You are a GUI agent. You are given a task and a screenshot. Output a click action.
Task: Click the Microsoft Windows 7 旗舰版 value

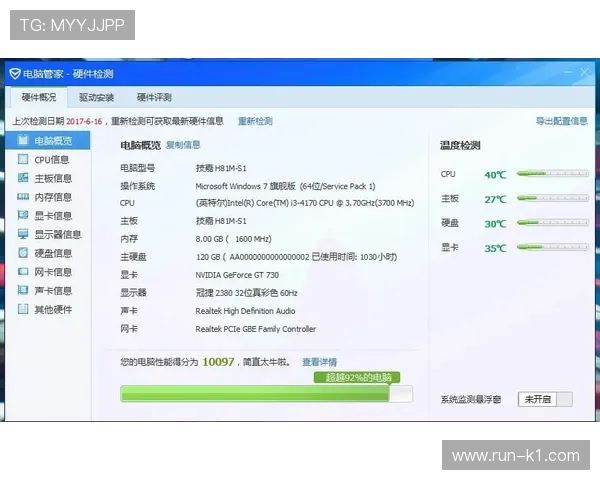285,186
